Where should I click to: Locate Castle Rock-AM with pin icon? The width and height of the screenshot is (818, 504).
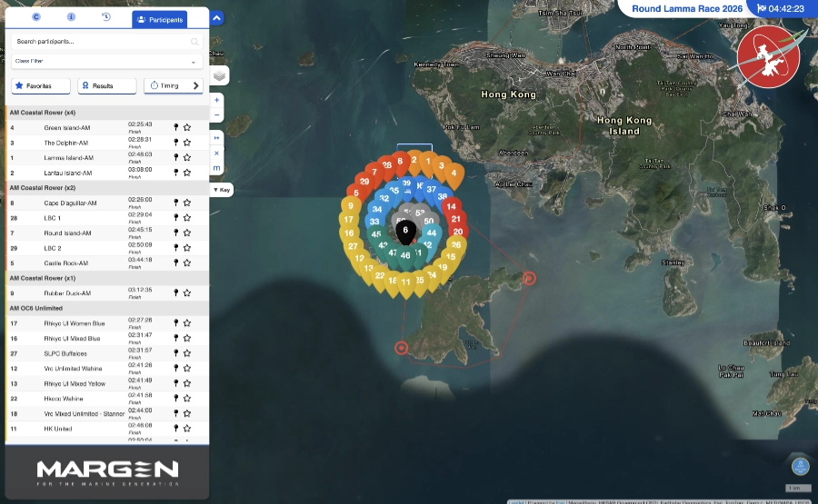[175, 262]
